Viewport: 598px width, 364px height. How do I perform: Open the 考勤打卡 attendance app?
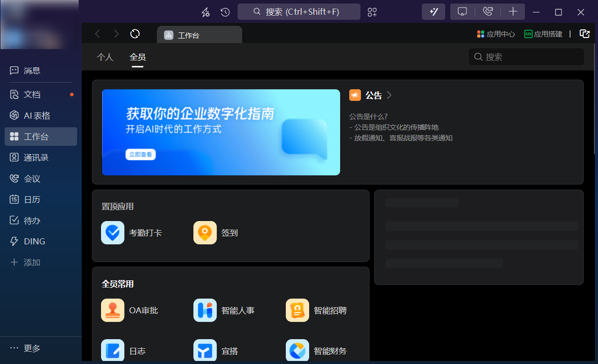[x=131, y=233]
